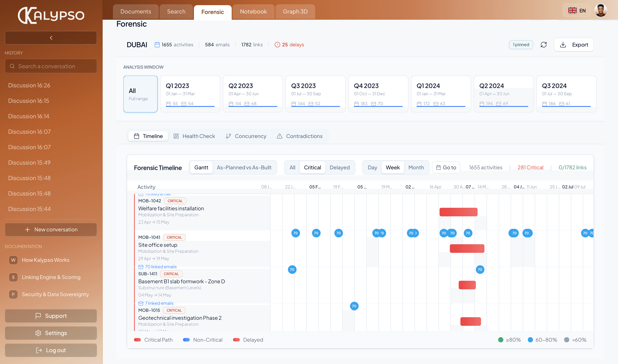Click the linked emails envelope under Site office setup
618x364 pixels.
pos(141,267)
